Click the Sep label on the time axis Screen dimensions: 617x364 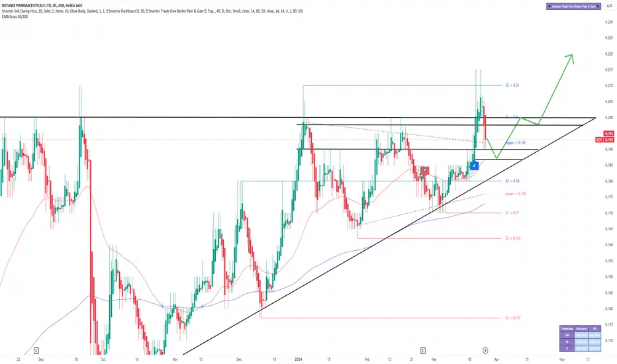[40, 359]
